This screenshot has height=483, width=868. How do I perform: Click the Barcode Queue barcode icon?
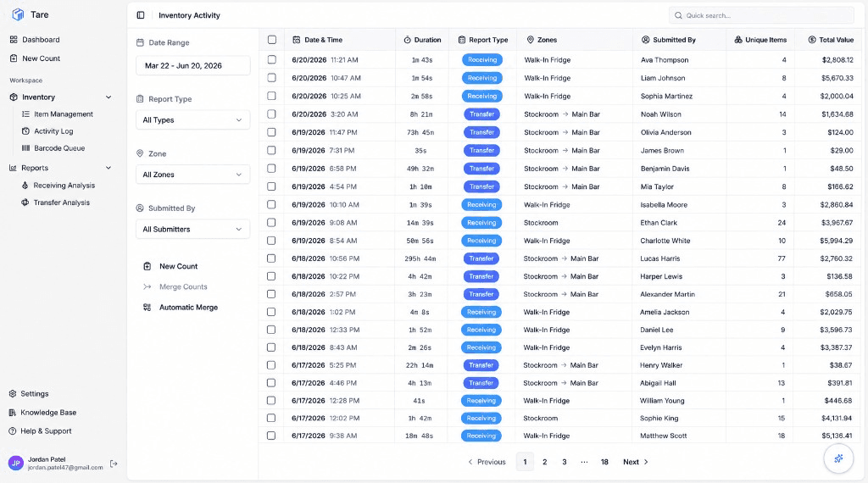pos(25,148)
